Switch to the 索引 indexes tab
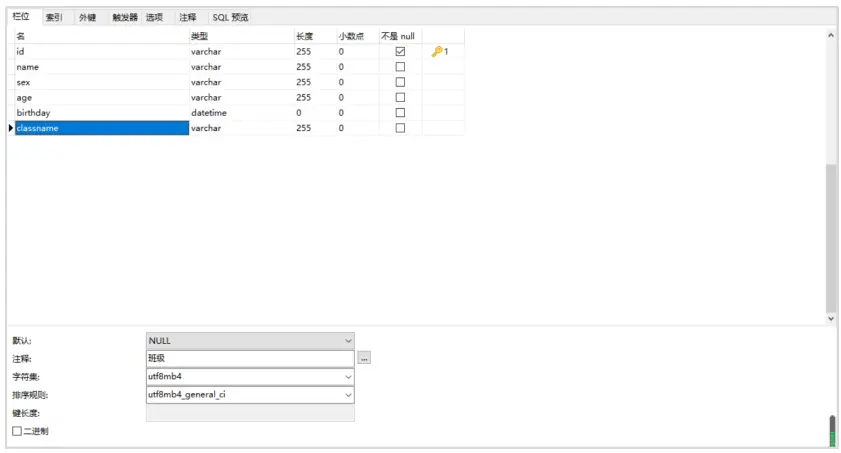 [x=54, y=17]
